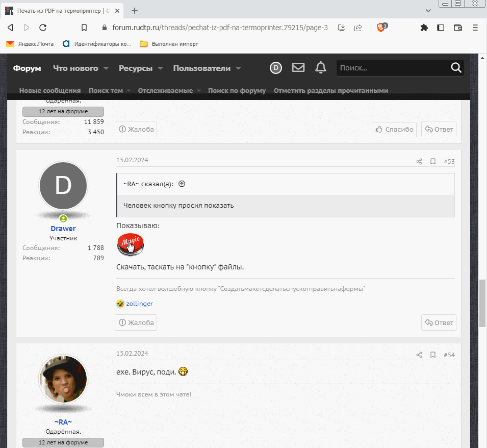Open the browser extensions puzzle icon
Viewport: 487px width, 448px height.
pyautogui.click(x=424, y=28)
